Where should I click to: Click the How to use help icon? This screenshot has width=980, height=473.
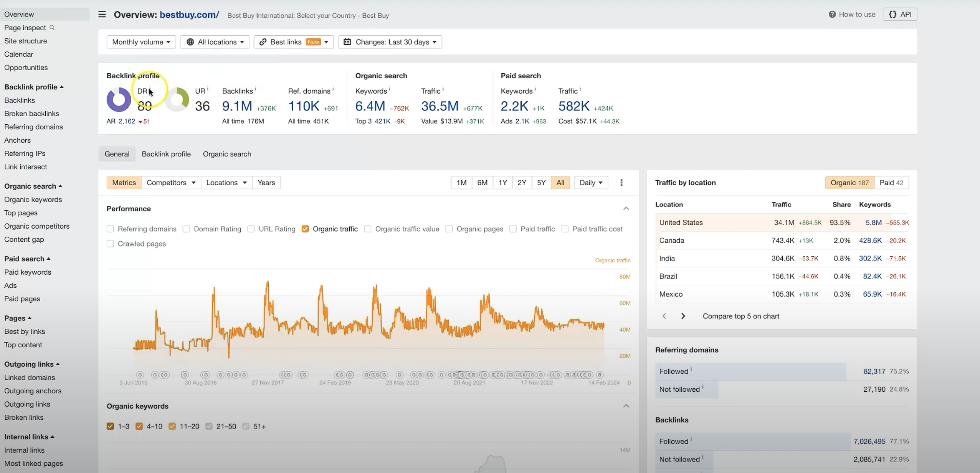coord(832,14)
